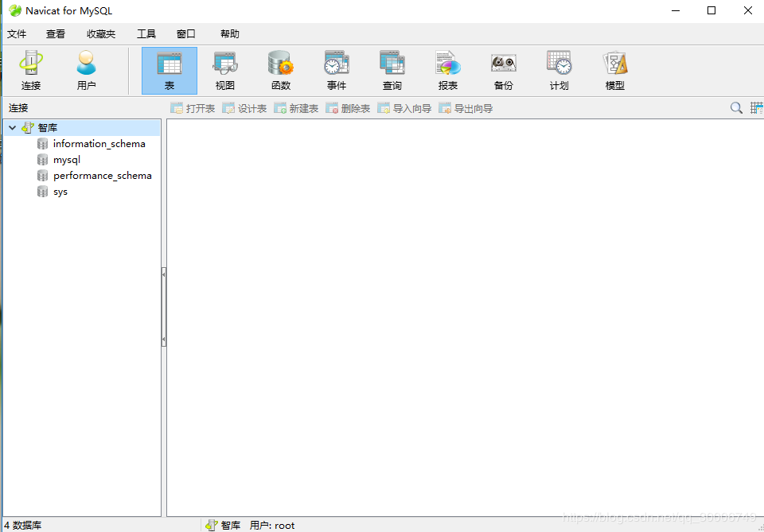Select the performance_schema database

coord(102,176)
